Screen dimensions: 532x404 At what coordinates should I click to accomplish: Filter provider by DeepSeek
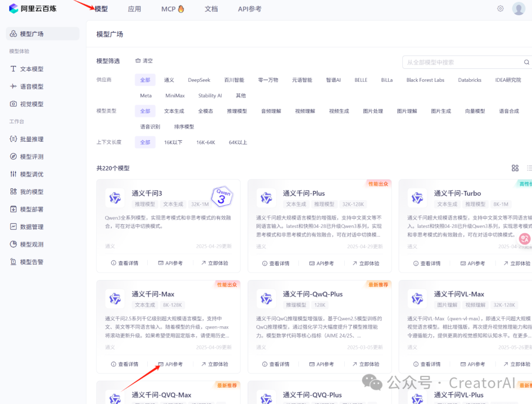click(x=199, y=80)
